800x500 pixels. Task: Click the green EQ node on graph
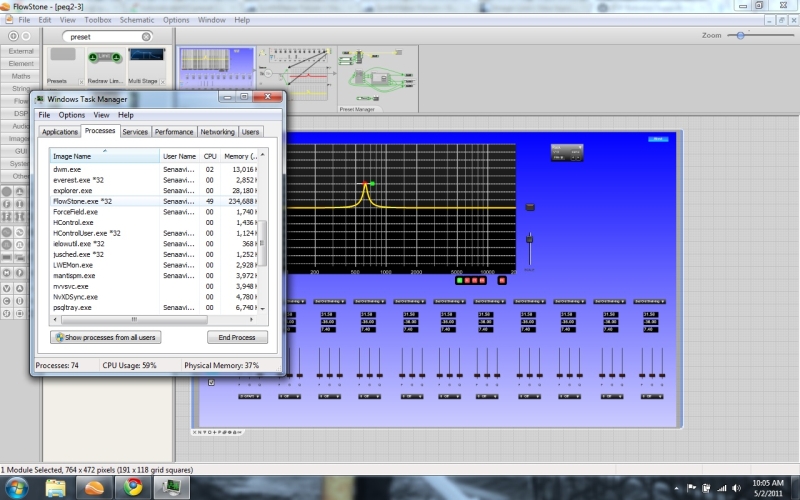coord(372,183)
